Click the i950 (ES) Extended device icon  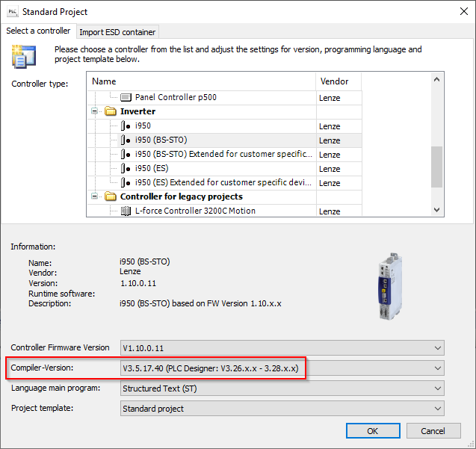coord(126,182)
